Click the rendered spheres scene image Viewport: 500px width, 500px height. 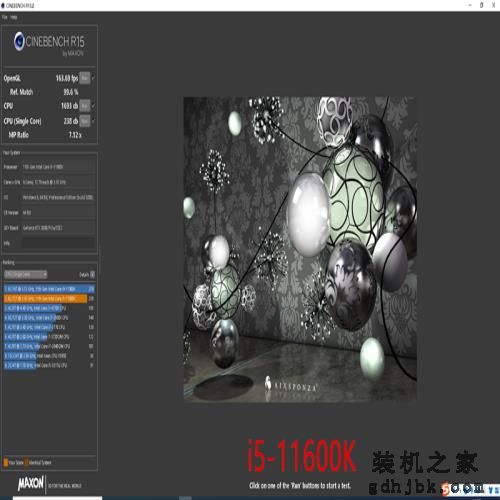300,249
